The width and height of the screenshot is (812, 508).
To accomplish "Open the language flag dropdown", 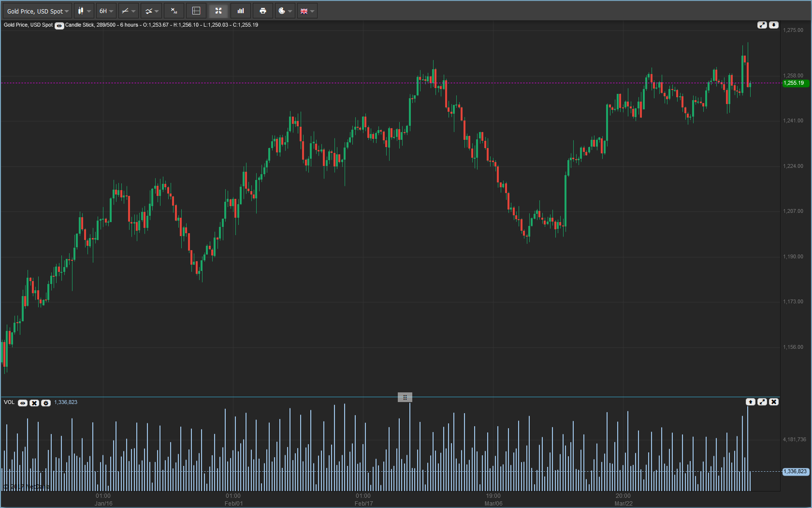I will (x=307, y=11).
